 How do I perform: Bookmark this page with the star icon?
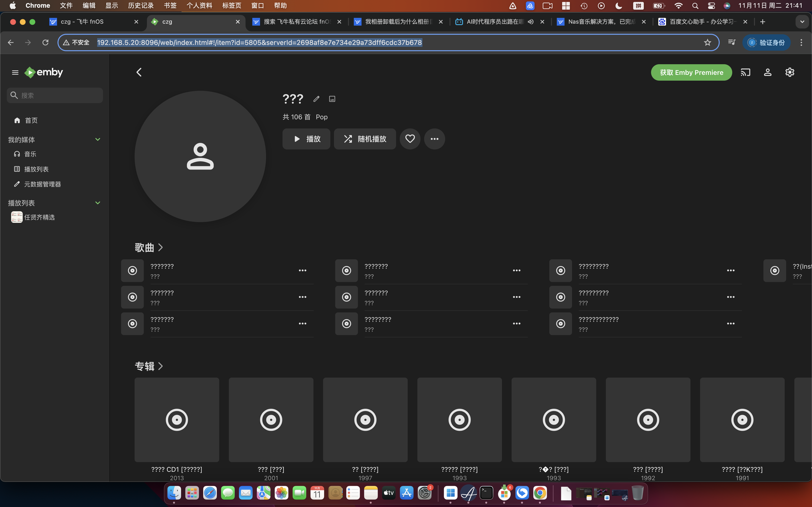click(707, 42)
